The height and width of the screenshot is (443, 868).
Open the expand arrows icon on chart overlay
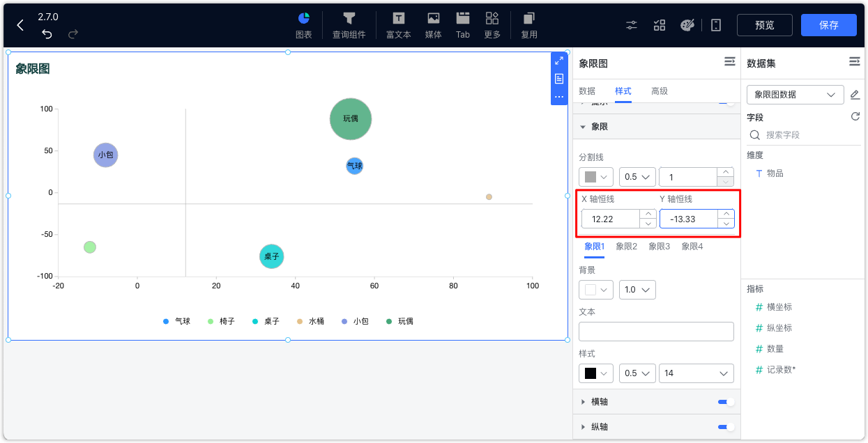(558, 61)
